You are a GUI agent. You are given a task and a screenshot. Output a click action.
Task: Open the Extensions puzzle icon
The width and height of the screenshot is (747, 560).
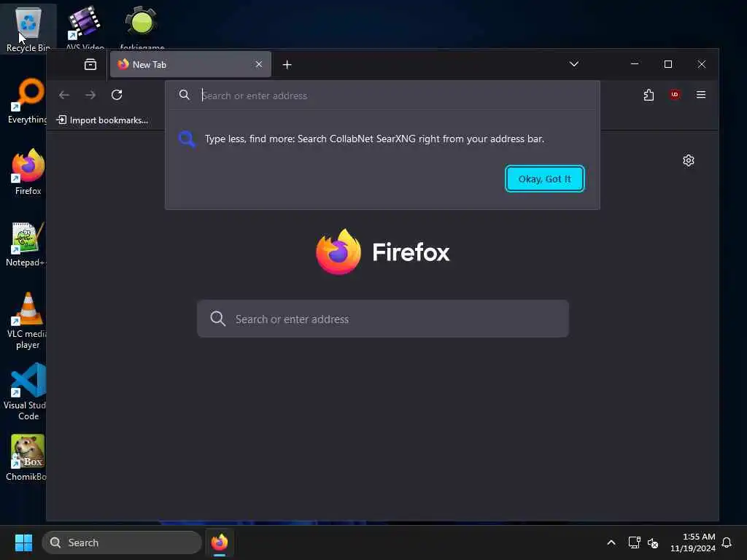[649, 95]
